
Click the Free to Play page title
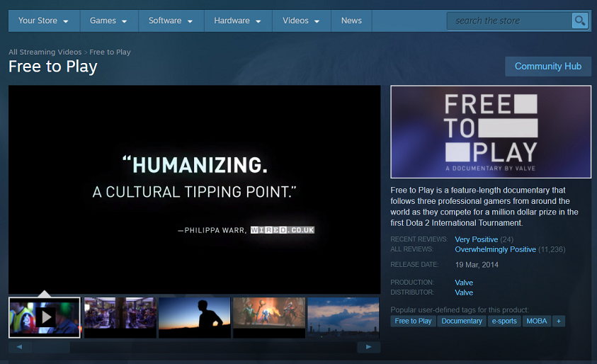click(x=53, y=67)
